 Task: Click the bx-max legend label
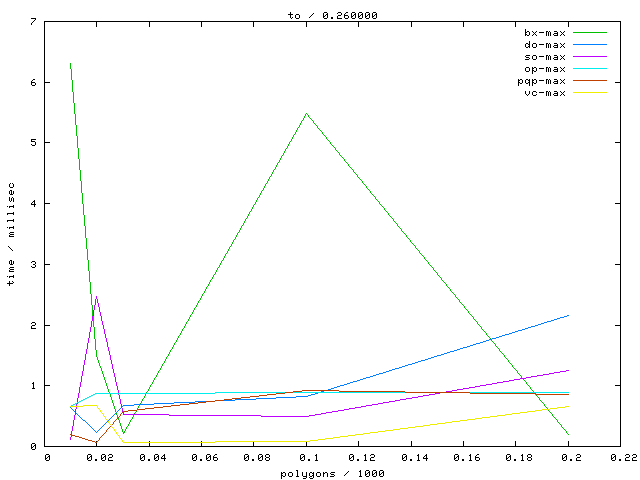click(x=545, y=33)
